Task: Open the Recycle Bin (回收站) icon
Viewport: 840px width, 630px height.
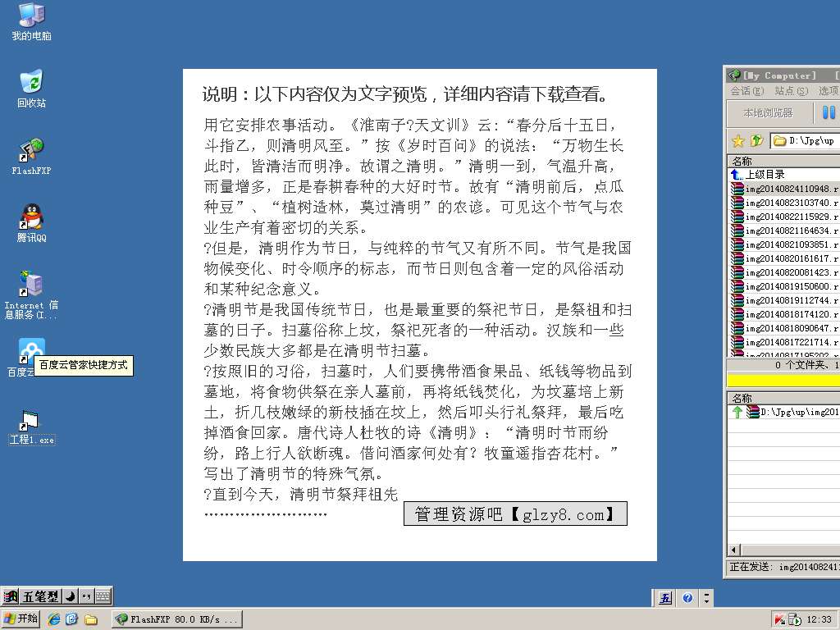Action: pos(31,89)
